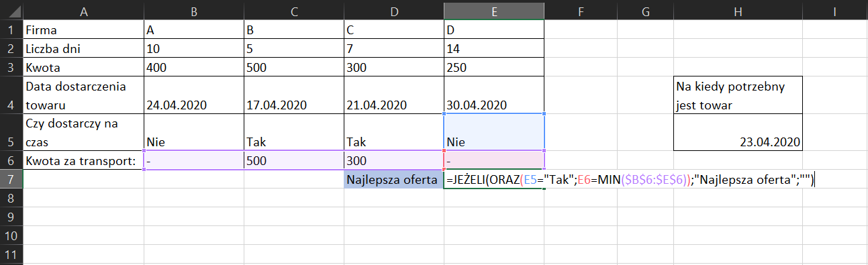Select row 11 header
Viewport: 868px width, 265px height.
coord(11,255)
